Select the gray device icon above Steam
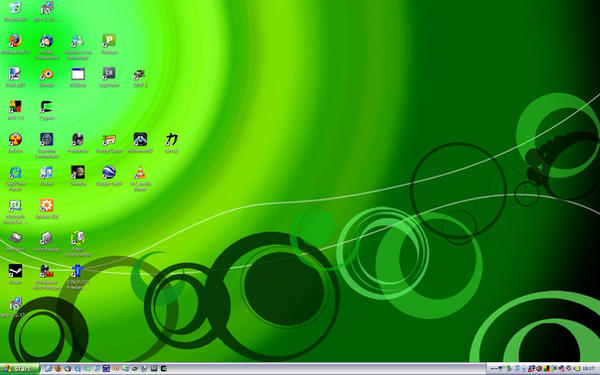This screenshot has height=375, width=600. tap(15, 238)
